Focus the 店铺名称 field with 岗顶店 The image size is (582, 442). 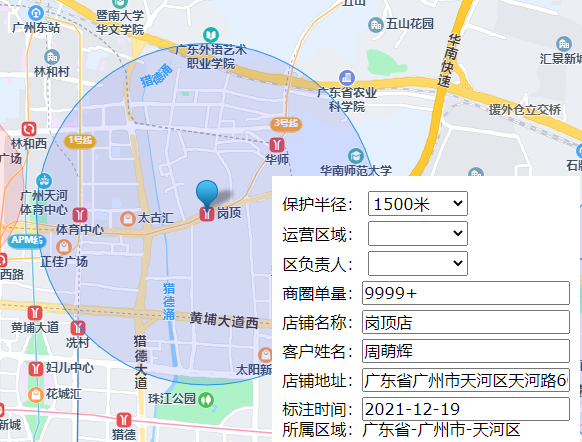coord(466,322)
